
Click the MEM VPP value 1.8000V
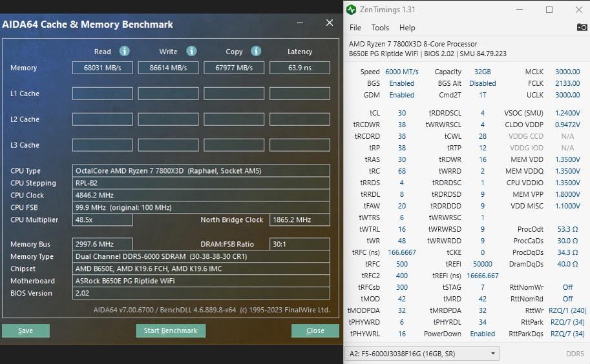(x=567, y=194)
